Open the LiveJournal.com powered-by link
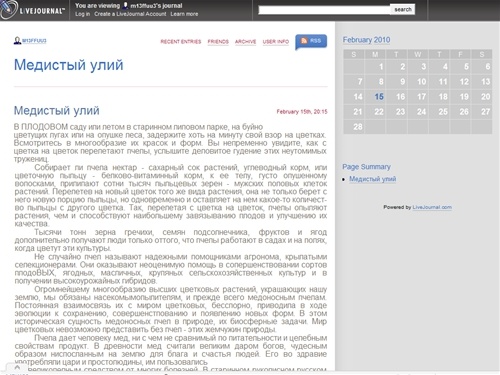500x375 pixels. [432, 207]
